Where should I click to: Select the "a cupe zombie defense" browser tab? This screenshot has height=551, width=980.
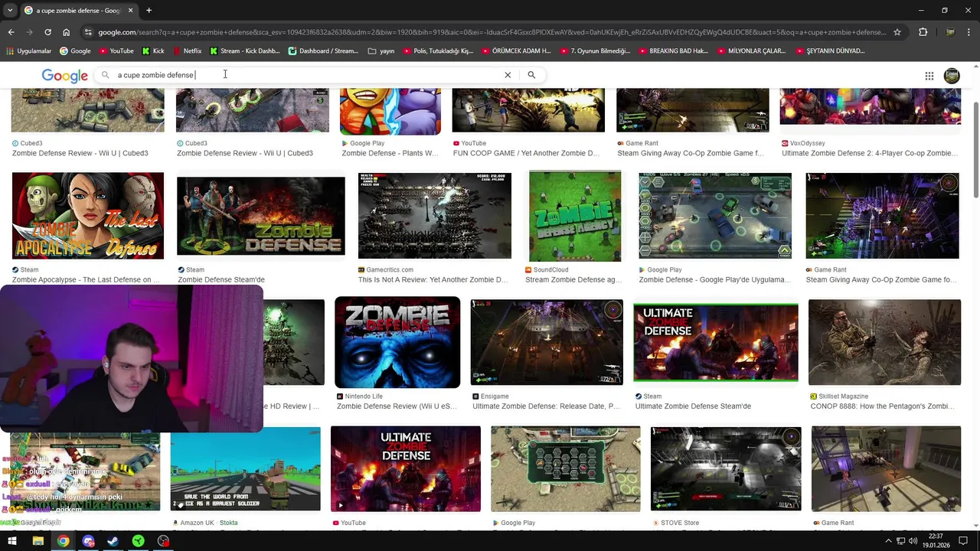pyautogui.click(x=78, y=11)
